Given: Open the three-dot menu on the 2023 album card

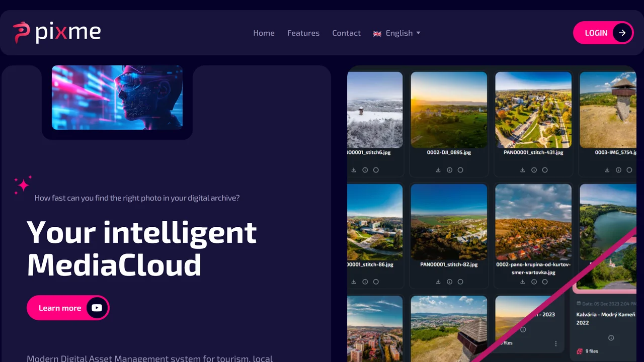Looking at the screenshot, I should coord(556,344).
